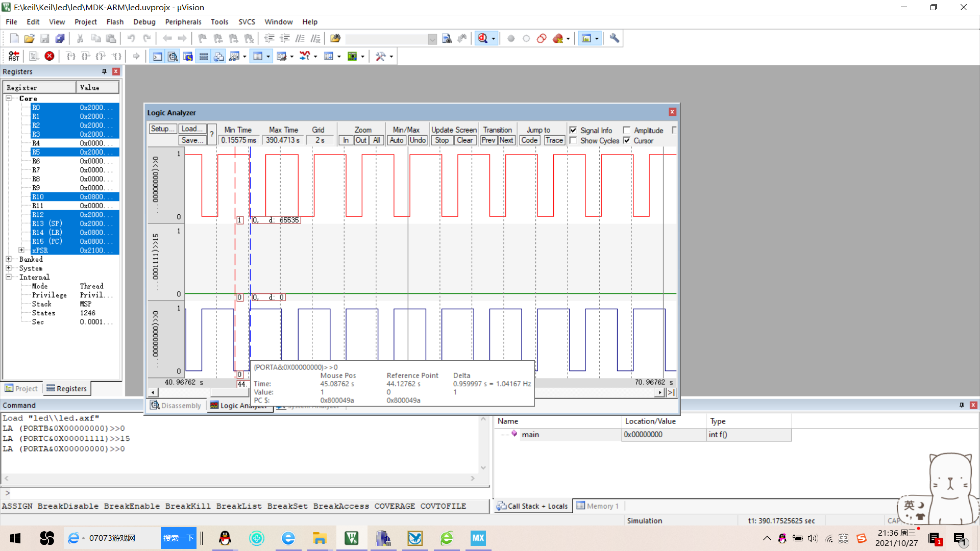
Task: Click the Step Into braces icon
Action: click(71, 56)
